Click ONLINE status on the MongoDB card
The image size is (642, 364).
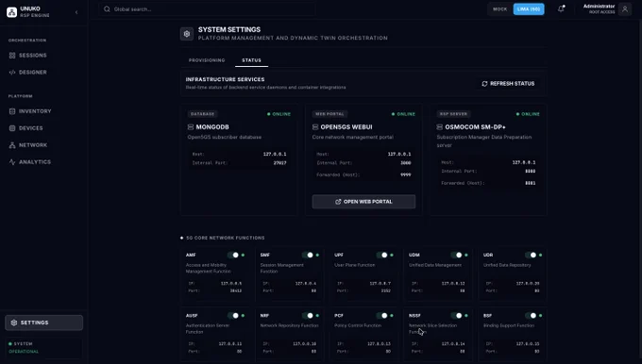pos(279,114)
